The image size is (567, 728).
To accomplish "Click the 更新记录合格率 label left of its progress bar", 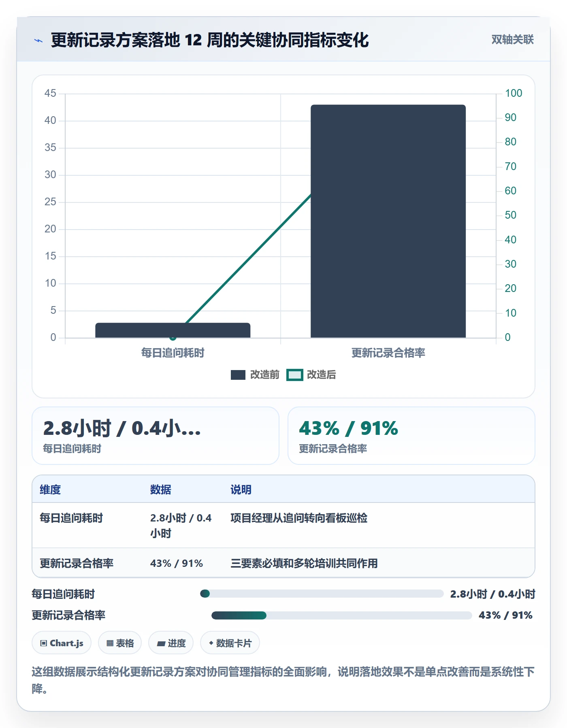I will click(68, 615).
